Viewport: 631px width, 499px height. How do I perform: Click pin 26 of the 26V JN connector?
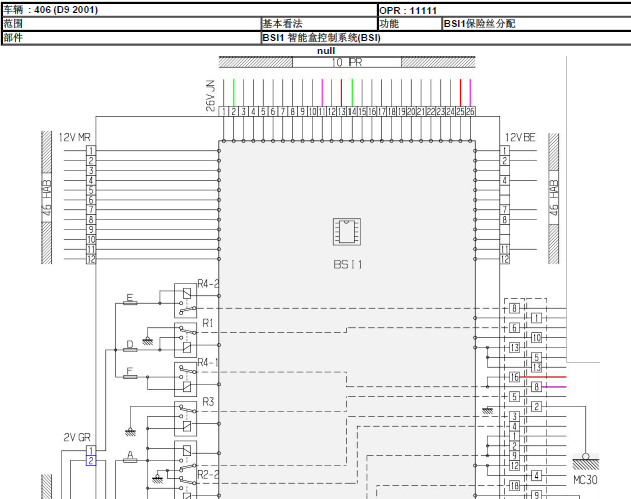coord(470,111)
